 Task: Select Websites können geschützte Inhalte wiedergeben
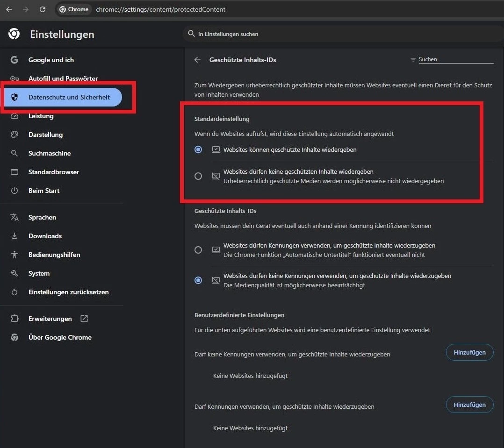198,149
